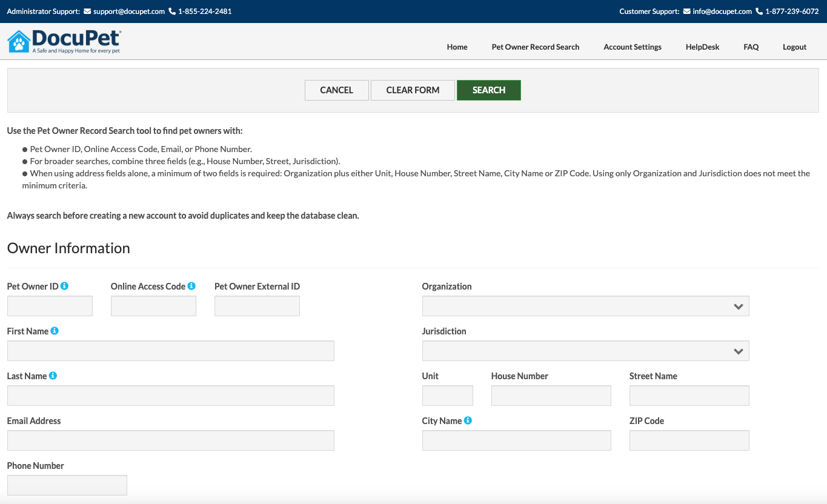Viewport: 827px width, 504px height.
Task: Go to Account Settings in navigation
Action: tap(633, 47)
